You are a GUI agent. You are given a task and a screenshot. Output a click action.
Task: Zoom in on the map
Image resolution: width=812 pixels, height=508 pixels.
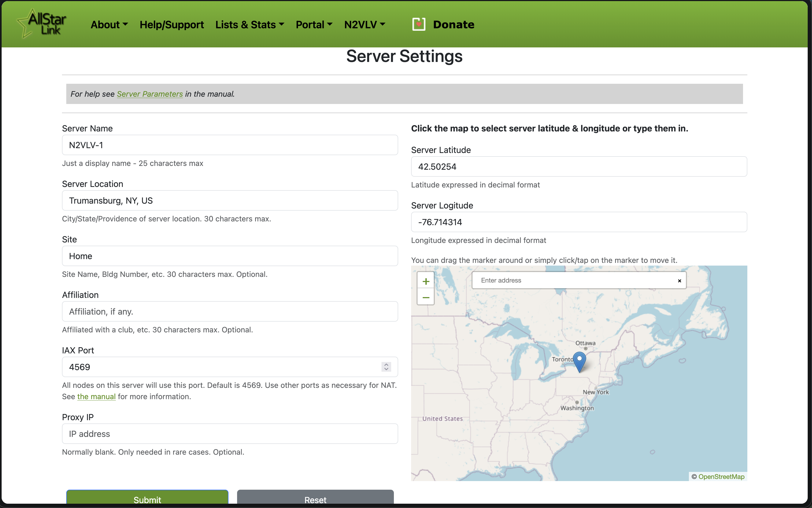(x=425, y=281)
